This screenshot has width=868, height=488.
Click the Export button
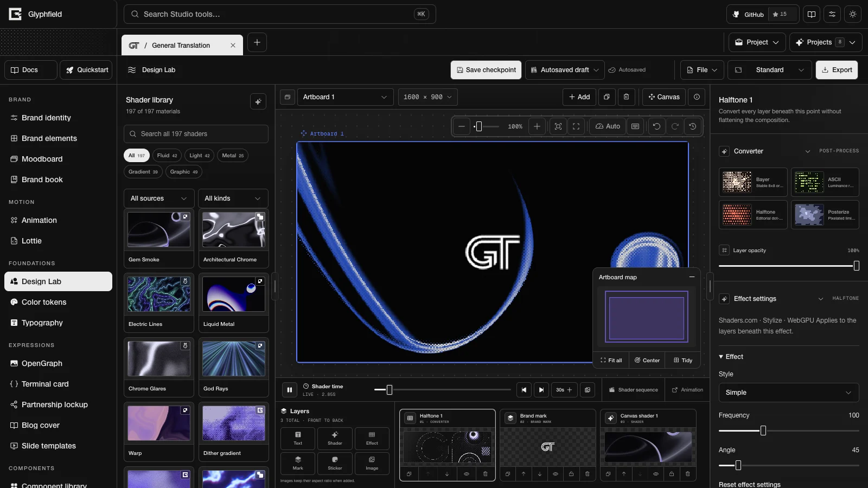point(837,70)
